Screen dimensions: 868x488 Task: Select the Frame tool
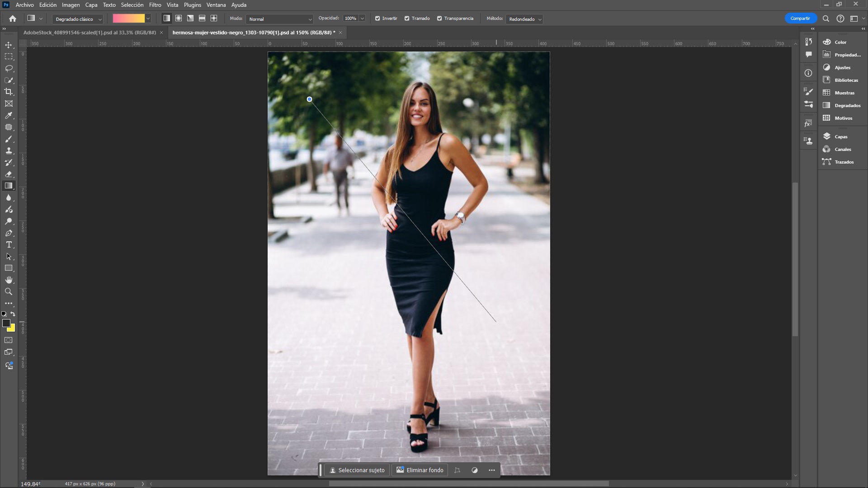pyautogui.click(x=9, y=103)
